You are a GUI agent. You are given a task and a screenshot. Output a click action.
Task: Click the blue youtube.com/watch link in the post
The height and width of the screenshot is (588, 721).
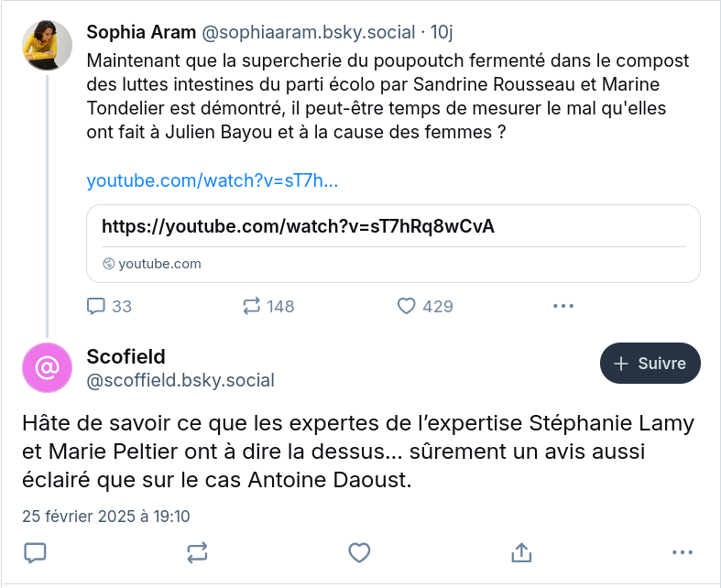coord(212,180)
